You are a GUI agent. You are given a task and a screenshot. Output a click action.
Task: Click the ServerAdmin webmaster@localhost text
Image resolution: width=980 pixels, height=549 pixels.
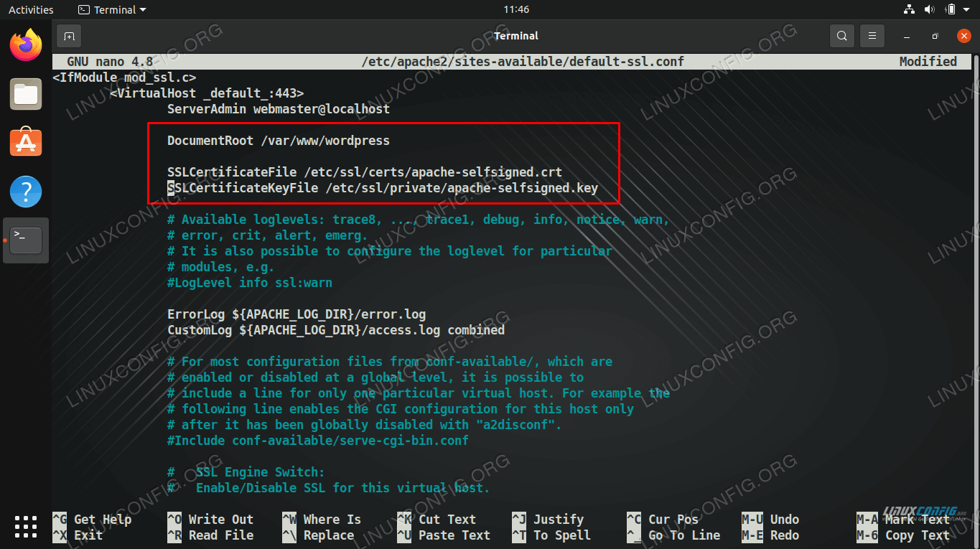[278, 109]
